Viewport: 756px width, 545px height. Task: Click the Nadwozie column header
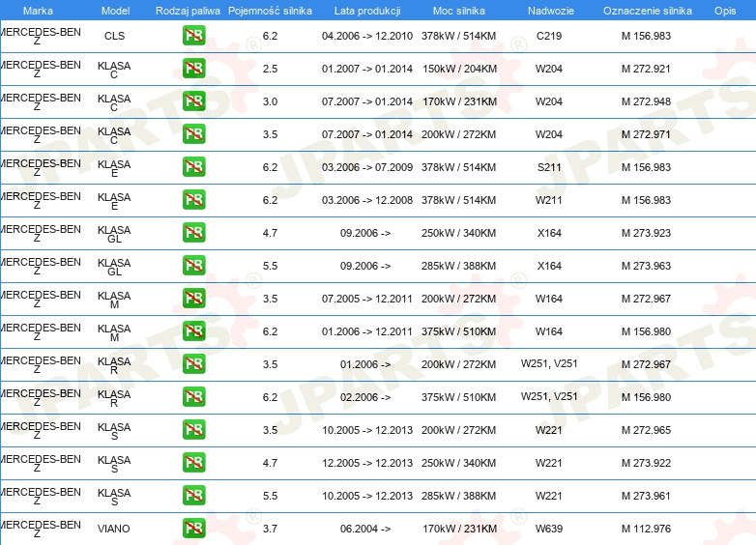click(x=548, y=10)
